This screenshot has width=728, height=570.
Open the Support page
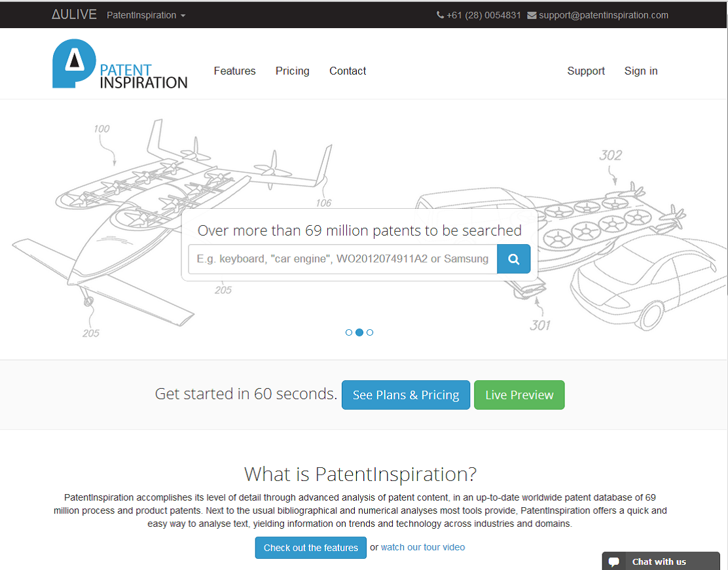click(x=586, y=71)
